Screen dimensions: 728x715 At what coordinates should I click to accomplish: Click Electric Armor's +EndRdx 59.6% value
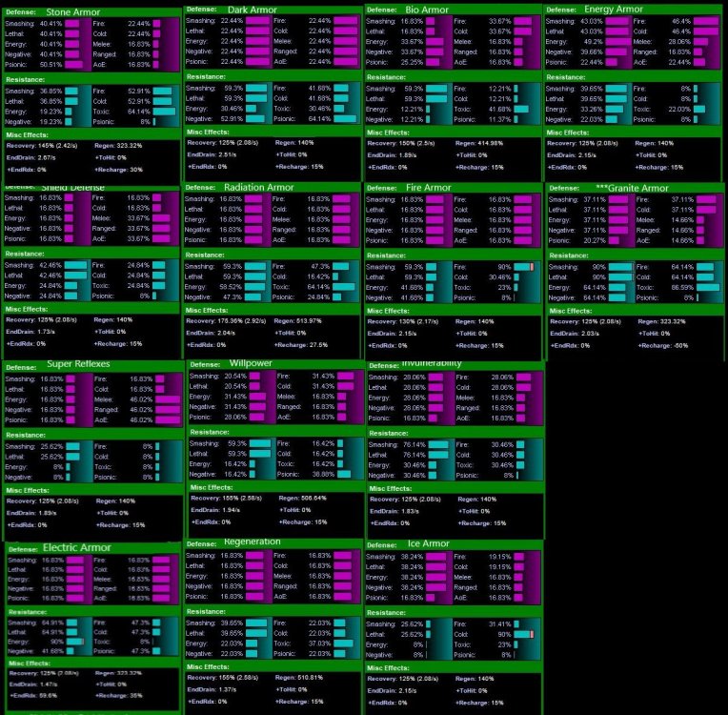pyautogui.click(x=50, y=695)
